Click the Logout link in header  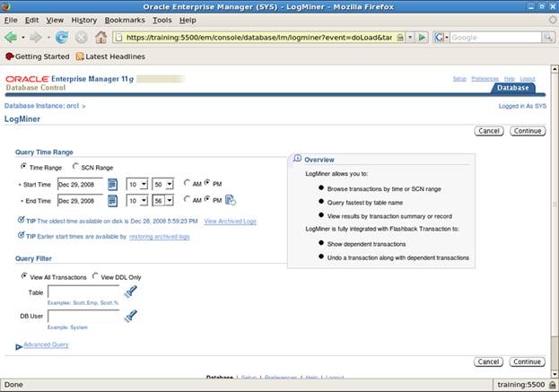(528, 78)
